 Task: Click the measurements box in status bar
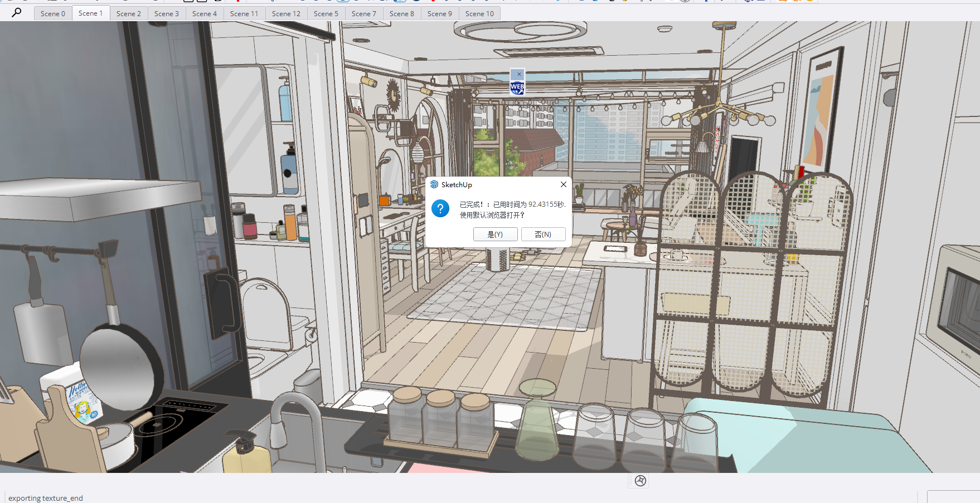[953, 497]
